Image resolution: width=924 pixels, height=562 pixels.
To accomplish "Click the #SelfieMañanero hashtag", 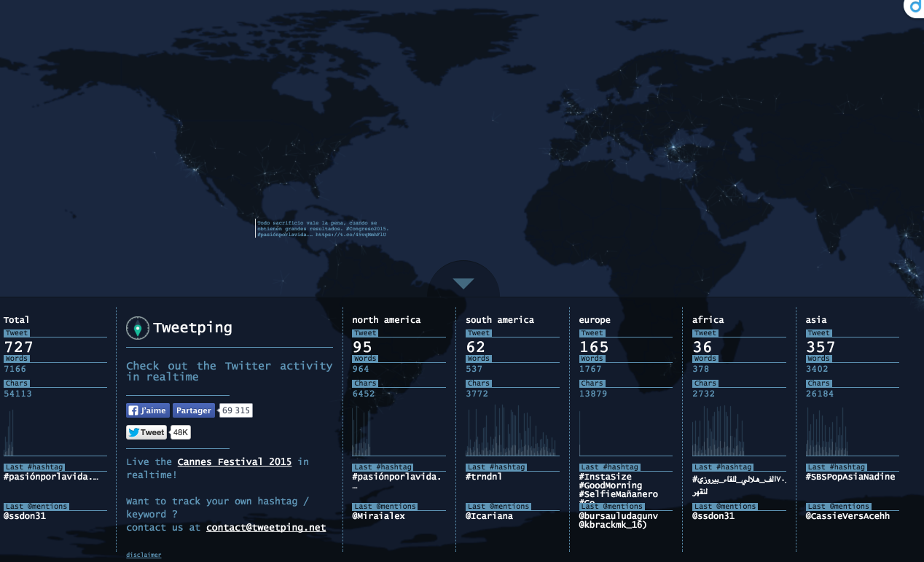I will [x=619, y=494].
